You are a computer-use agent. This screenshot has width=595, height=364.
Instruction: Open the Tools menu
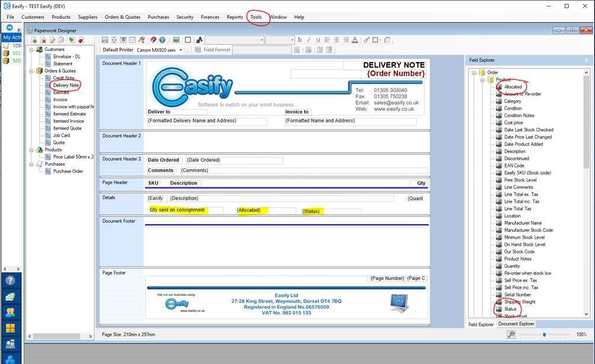click(x=256, y=17)
